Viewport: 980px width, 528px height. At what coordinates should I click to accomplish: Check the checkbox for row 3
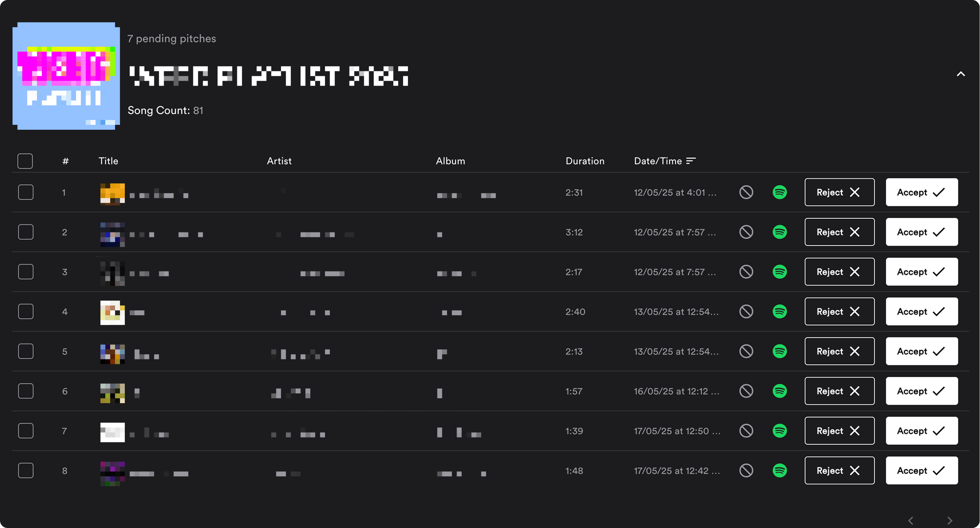click(26, 272)
